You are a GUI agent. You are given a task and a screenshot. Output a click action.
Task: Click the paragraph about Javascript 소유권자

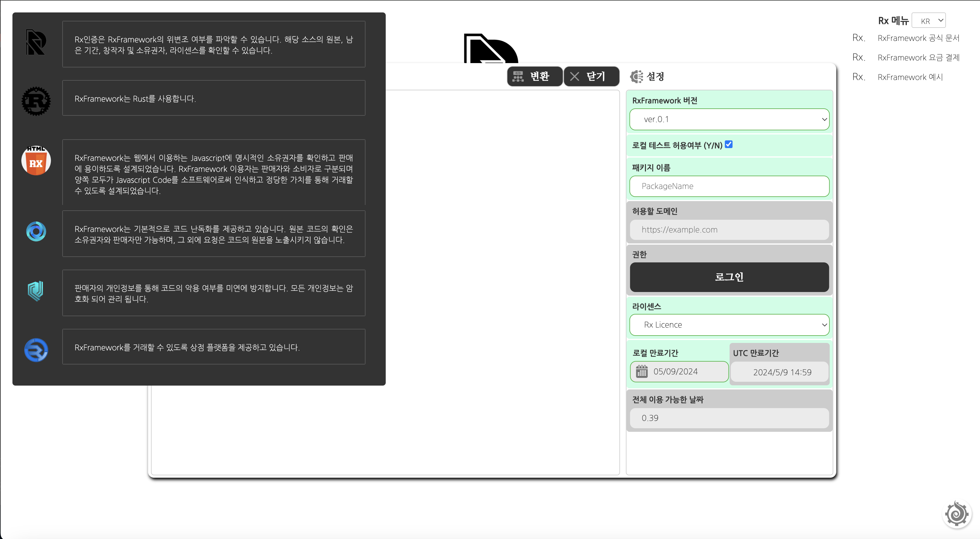point(213,174)
